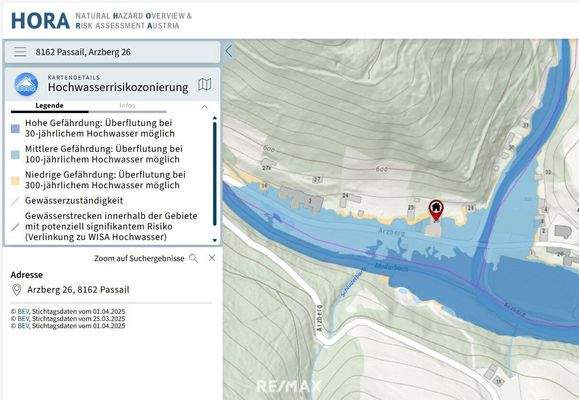Close the search results with the X

(x=212, y=258)
